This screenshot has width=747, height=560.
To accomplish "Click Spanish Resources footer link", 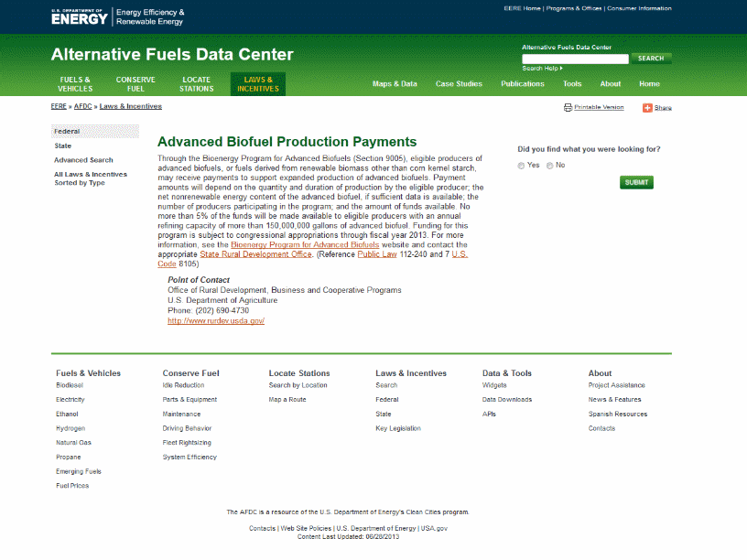I will pos(618,415).
